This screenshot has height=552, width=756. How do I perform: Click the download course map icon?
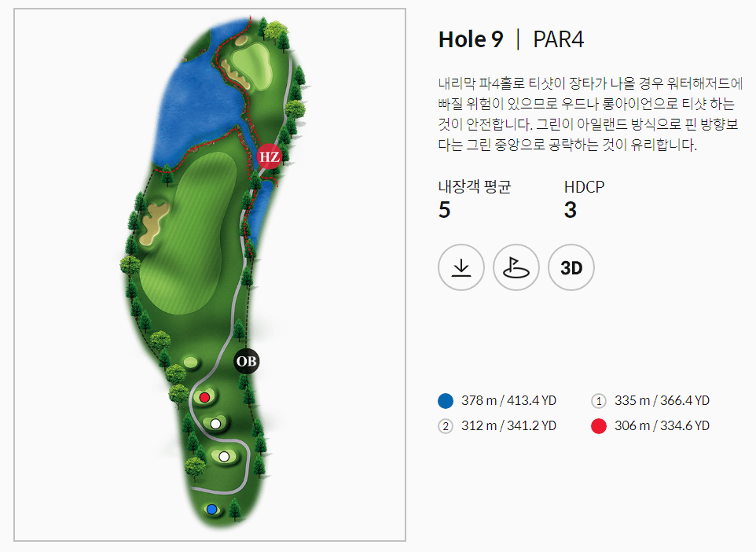461,267
